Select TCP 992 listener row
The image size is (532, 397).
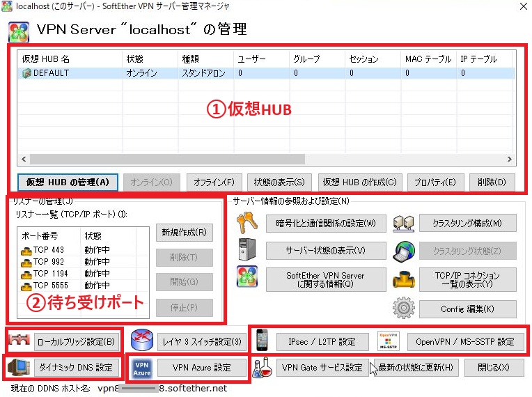coord(83,263)
